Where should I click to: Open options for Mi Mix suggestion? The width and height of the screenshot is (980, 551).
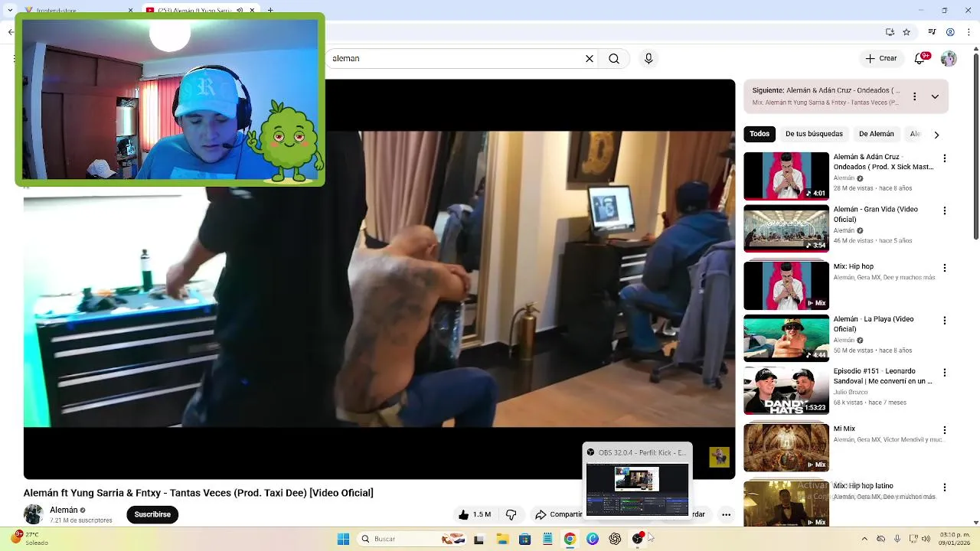(945, 430)
